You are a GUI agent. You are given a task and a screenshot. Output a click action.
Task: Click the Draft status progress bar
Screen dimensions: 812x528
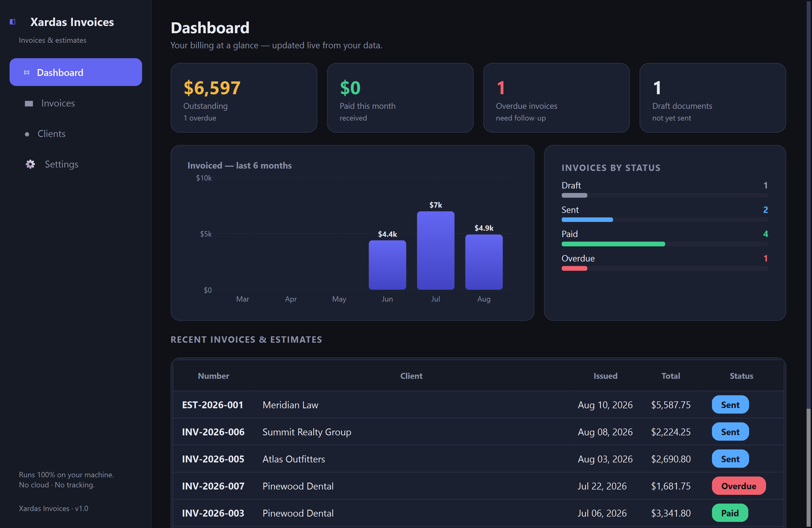click(x=665, y=196)
